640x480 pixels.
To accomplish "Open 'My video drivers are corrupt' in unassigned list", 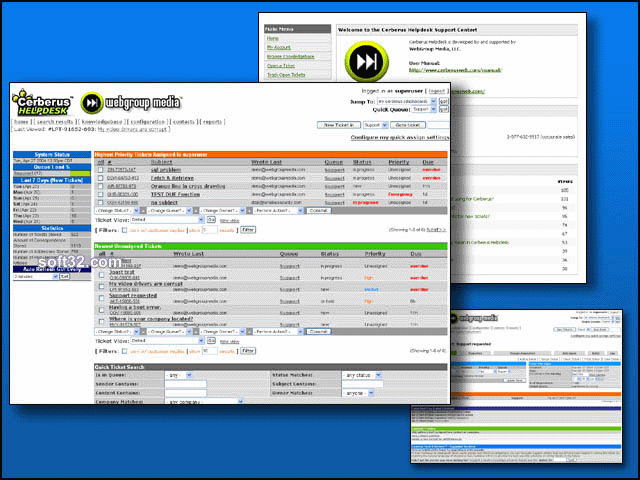I will coord(146,284).
